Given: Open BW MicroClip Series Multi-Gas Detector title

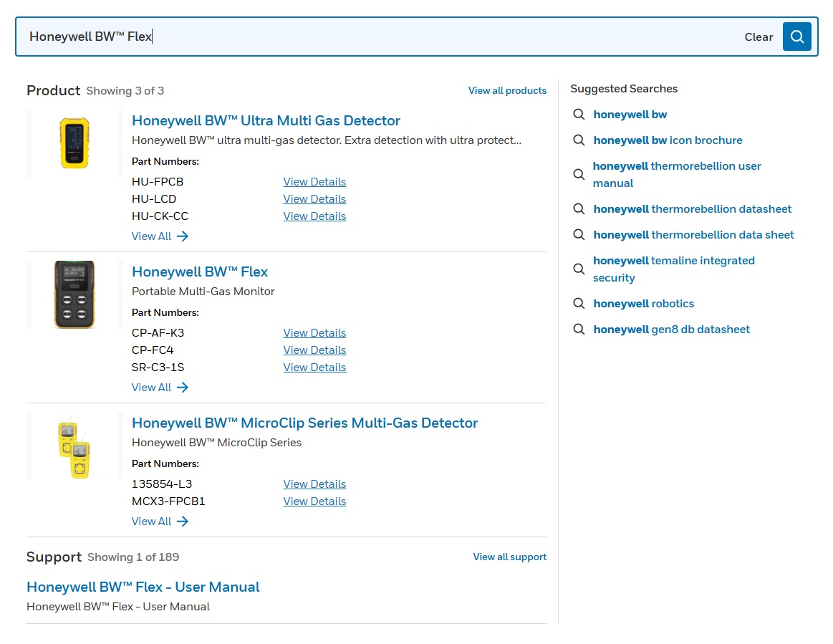Looking at the screenshot, I should pyautogui.click(x=305, y=423).
